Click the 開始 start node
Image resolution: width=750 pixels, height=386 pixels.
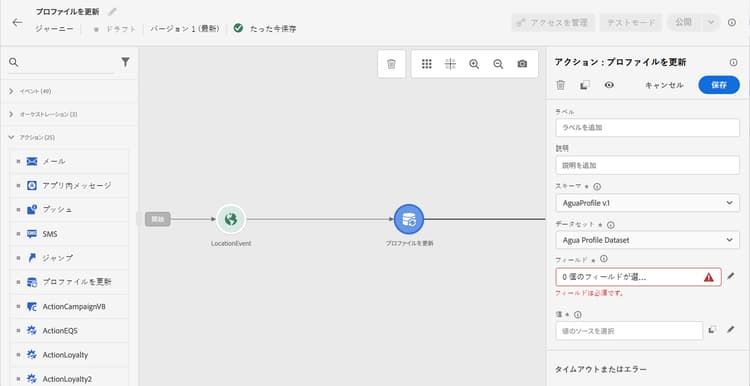point(157,219)
